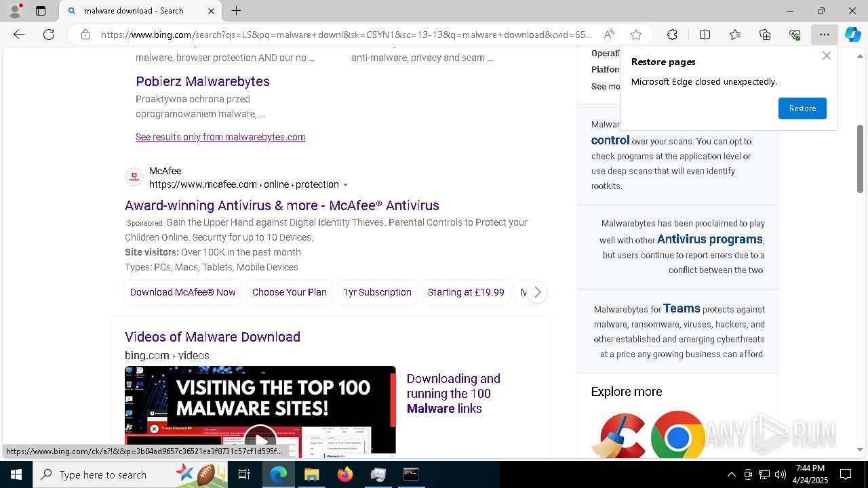Open File Explorer from taskbar
868x488 pixels.
[x=311, y=474]
